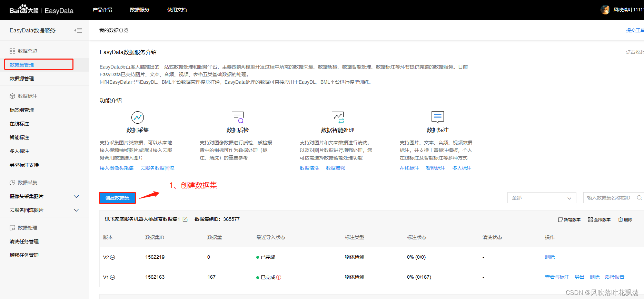
Task: Click the 数据质检 feature icon
Action: tap(238, 117)
